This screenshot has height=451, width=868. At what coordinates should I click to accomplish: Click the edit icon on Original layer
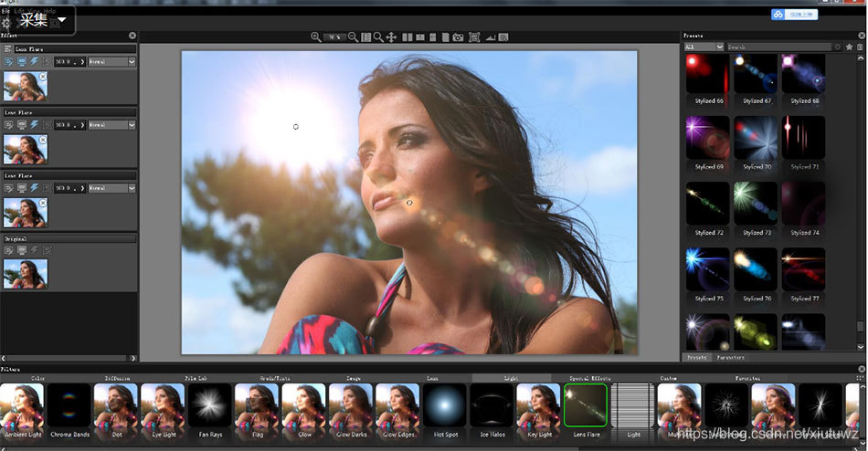coord(8,250)
